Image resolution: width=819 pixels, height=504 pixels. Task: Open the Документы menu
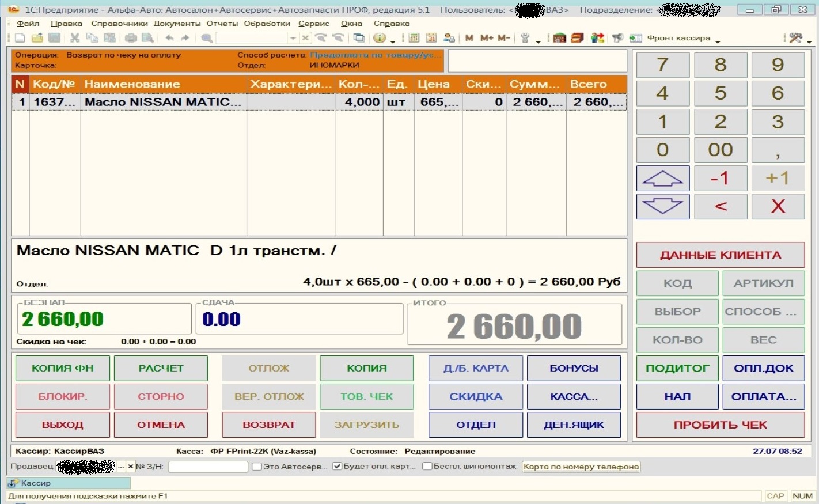click(177, 24)
